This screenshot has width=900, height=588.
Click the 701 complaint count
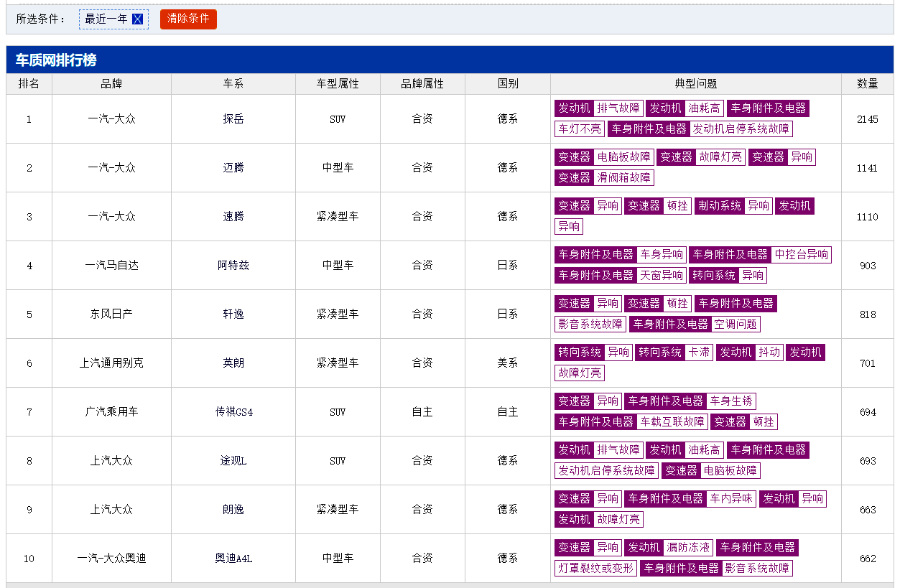pos(868,363)
